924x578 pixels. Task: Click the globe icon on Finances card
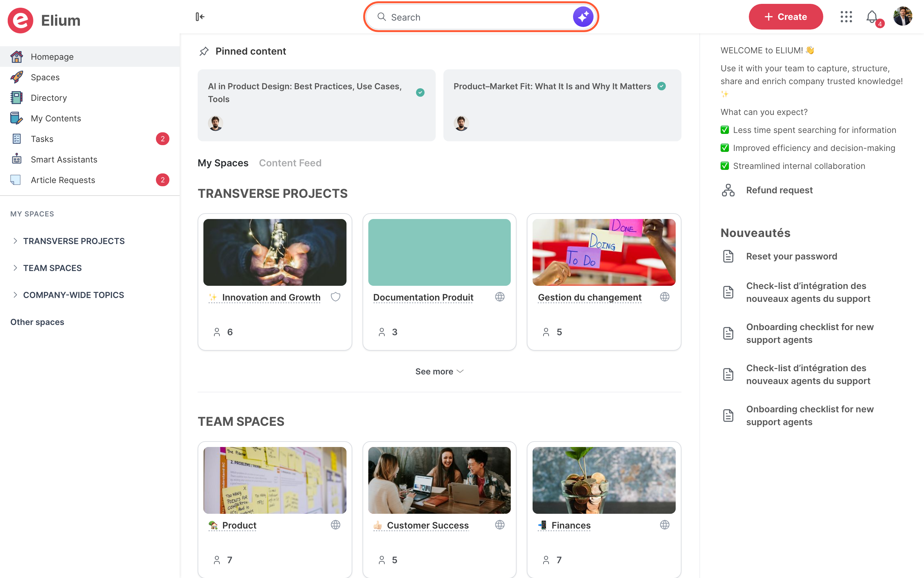coord(665,525)
